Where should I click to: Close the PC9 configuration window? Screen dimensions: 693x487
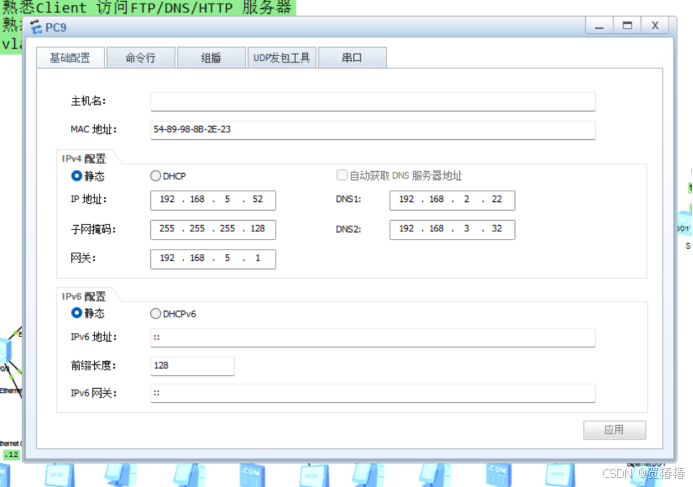[654, 25]
